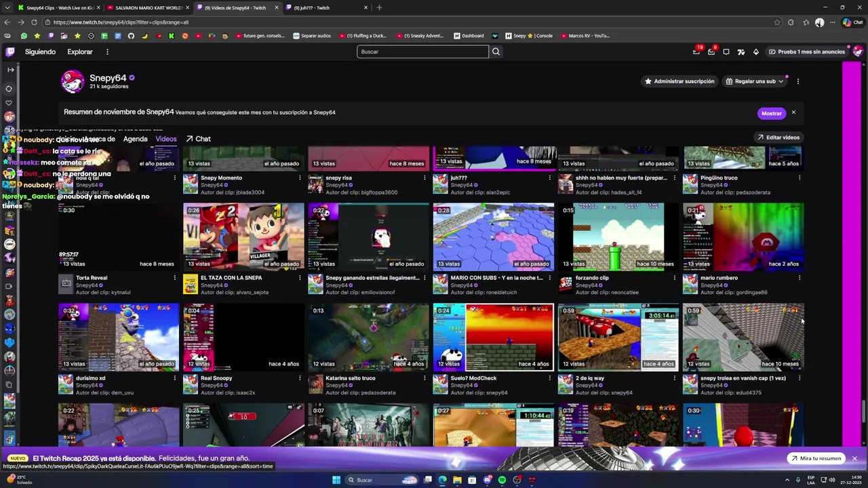
Task: Open the forzando clip thumbnail
Action: 618,237
